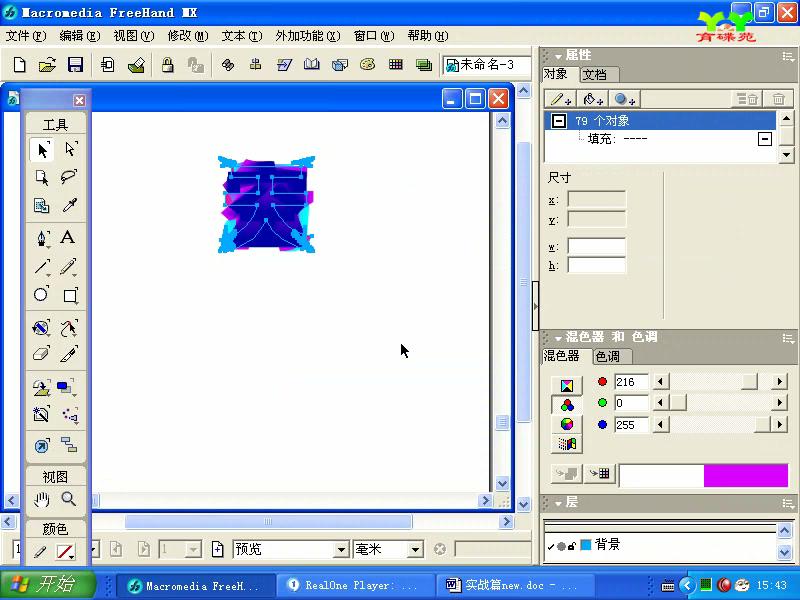Collapse the 混色器 和 色调 panel
Screen dimensions: 800x600
click(558, 338)
